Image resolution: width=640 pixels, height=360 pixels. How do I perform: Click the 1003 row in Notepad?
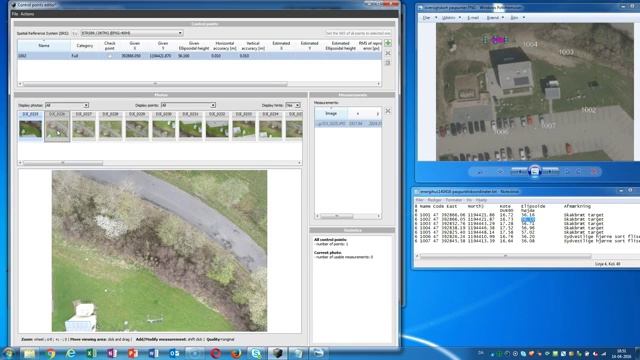coord(509,224)
